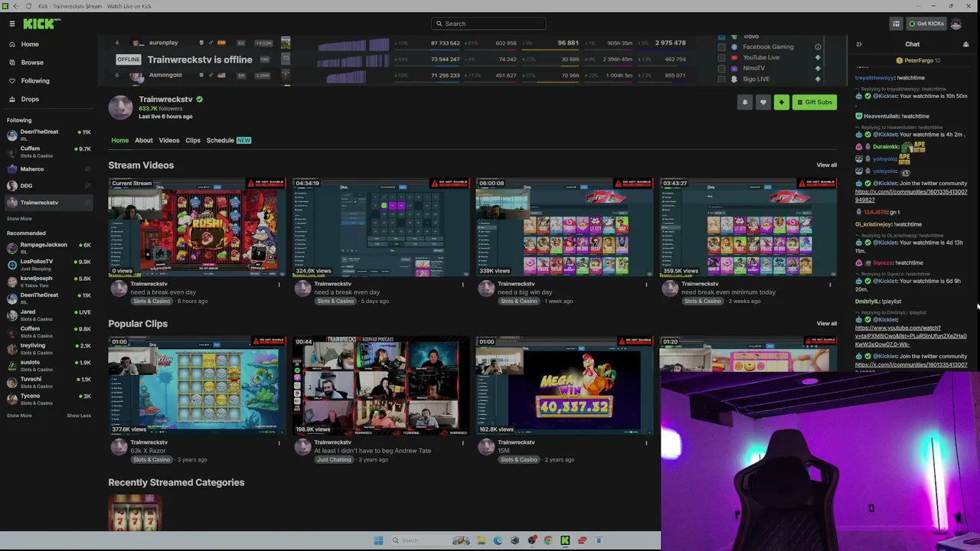Tick the YouTube Live checkbox
This screenshot has width=980, height=551.
tap(721, 57)
